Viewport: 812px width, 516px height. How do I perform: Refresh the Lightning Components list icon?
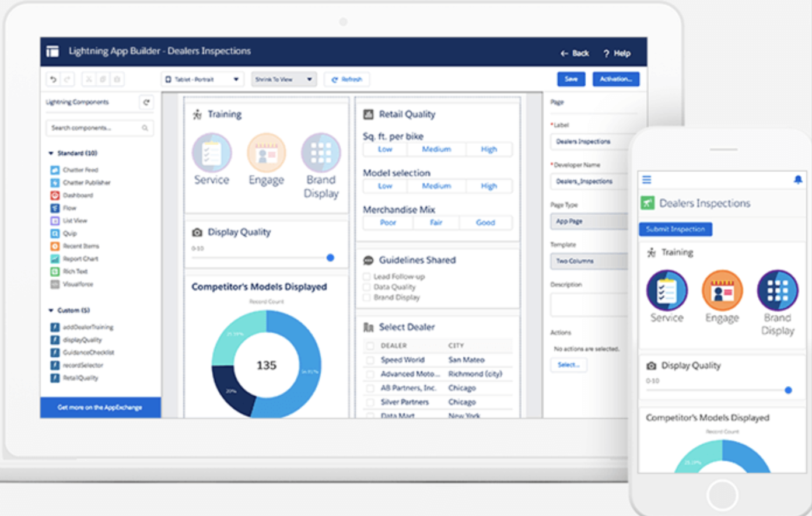pos(146,102)
